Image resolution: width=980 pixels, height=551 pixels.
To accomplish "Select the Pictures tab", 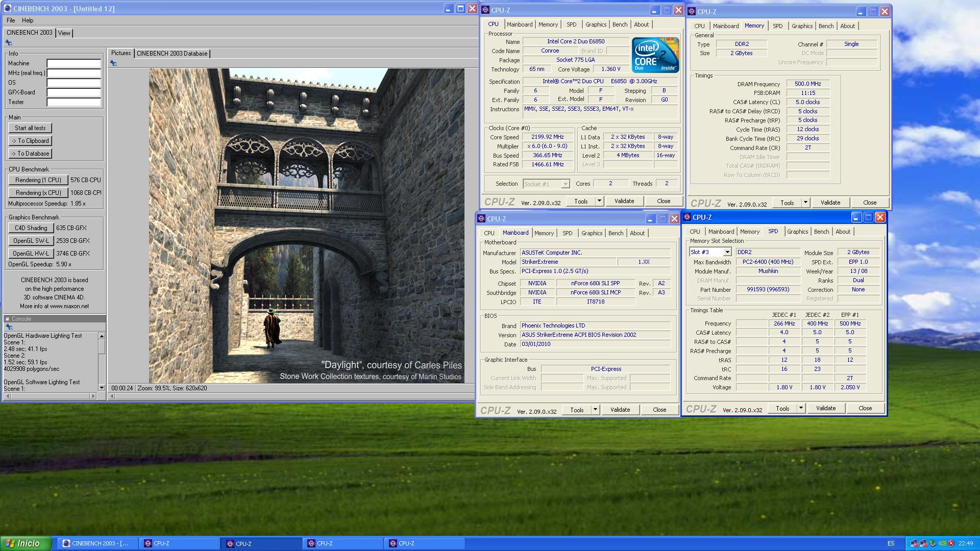I will pyautogui.click(x=121, y=53).
